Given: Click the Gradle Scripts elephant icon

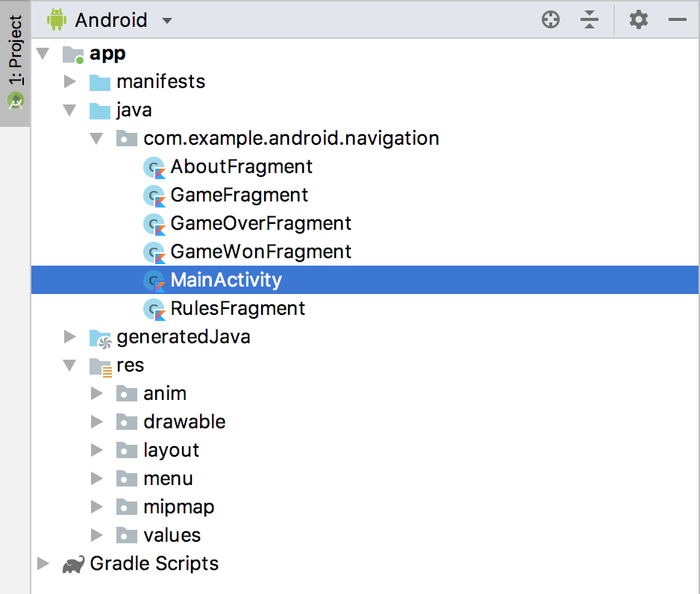Looking at the screenshot, I should coord(73,564).
